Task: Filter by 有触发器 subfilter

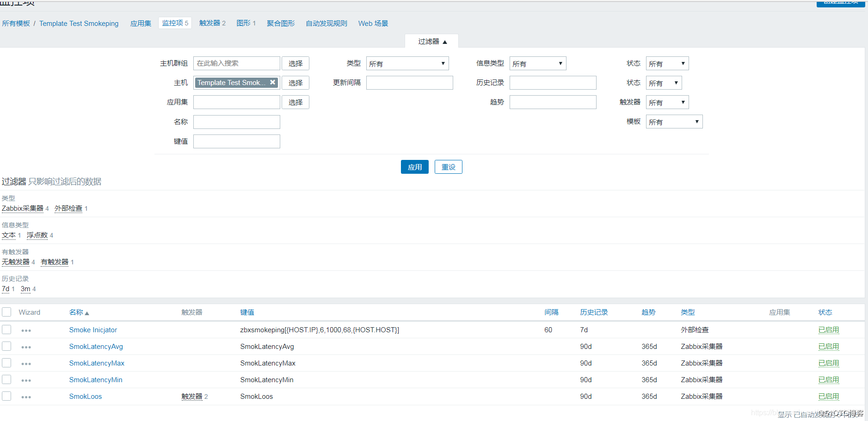Action: pyautogui.click(x=55, y=262)
